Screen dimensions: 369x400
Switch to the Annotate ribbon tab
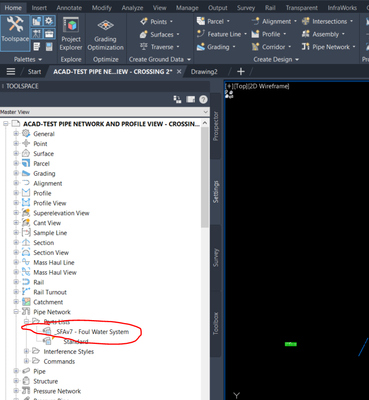69,7
